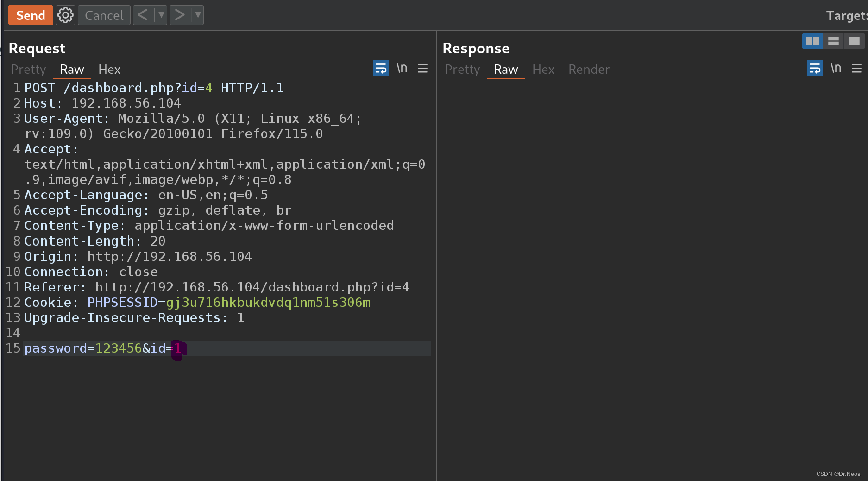This screenshot has height=481, width=868.
Task: Click the orange Send button
Action: 31,15
